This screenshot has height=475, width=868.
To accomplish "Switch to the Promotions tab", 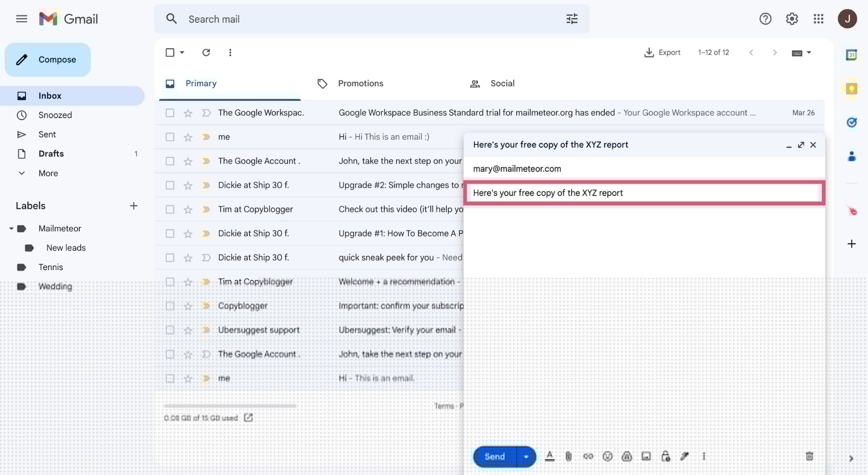I will (x=360, y=83).
